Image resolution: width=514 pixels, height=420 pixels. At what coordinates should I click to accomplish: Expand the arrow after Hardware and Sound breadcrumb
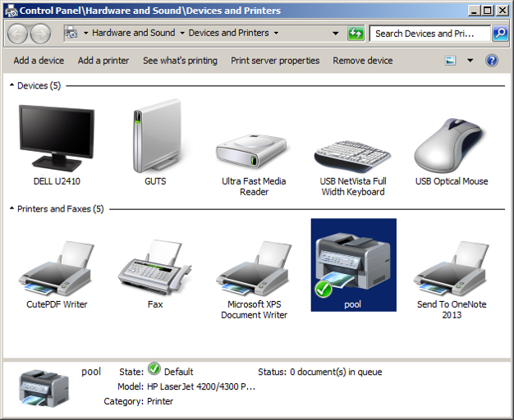182,33
